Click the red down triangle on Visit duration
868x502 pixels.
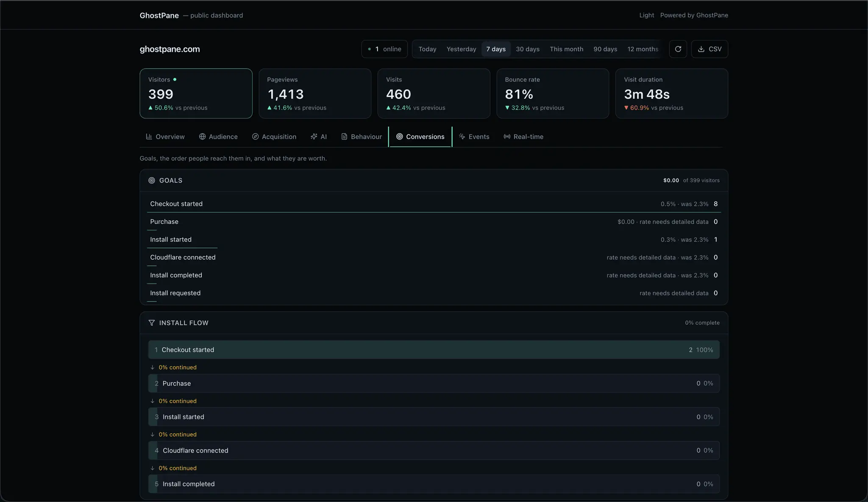pyautogui.click(x=626, y=108)
